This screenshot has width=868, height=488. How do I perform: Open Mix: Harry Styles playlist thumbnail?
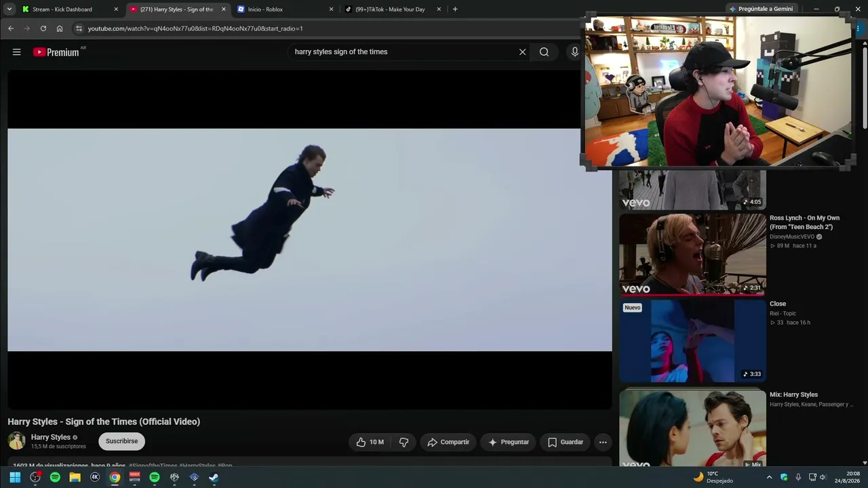click(x=692, y=428)
